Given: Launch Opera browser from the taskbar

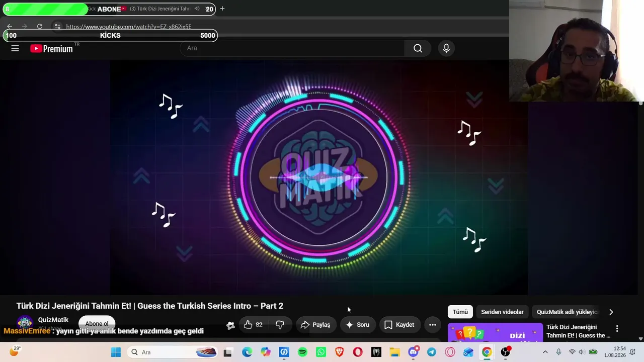Looking at the screenshot, I should (358, 352).
